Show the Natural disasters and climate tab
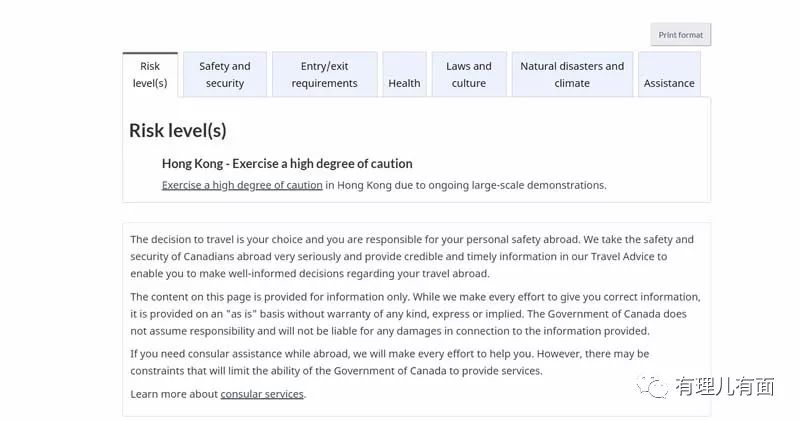The width and height of the screenshot is (800, 421). point(572,75)
